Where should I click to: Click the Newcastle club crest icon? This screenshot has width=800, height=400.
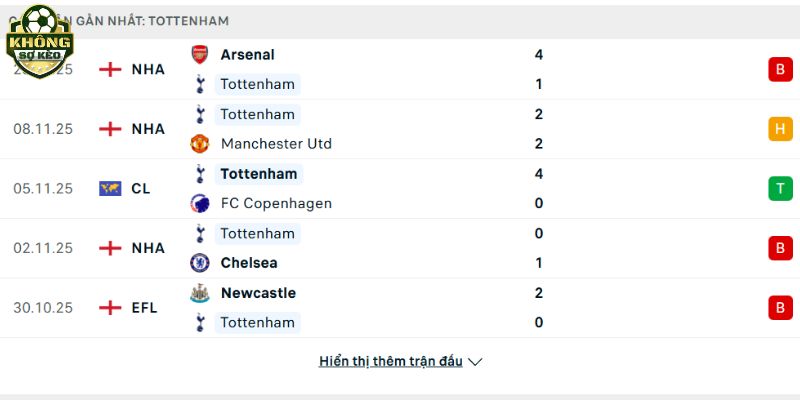pyautogui.click(x=200, y=293)
